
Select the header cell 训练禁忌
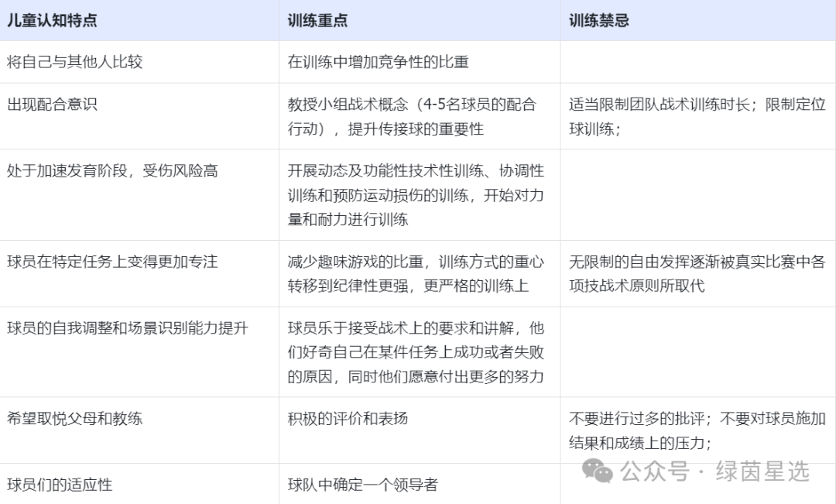[x=698, y=20]
